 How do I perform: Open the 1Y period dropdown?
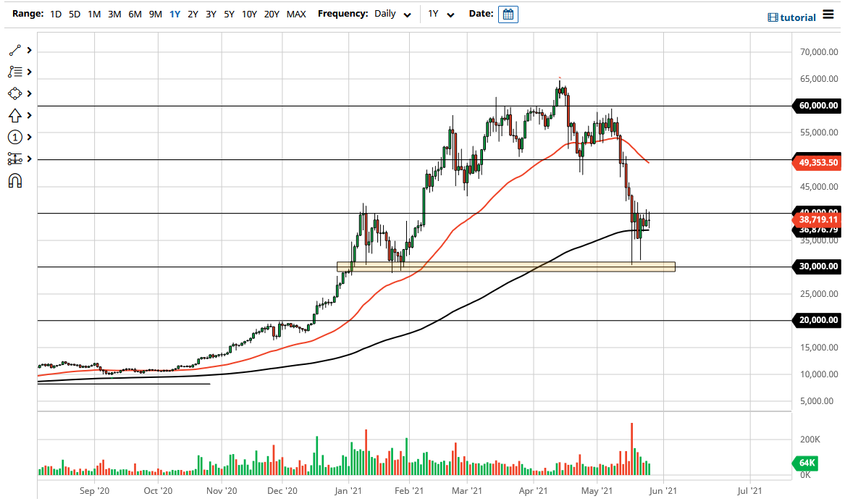click(443, 14)
